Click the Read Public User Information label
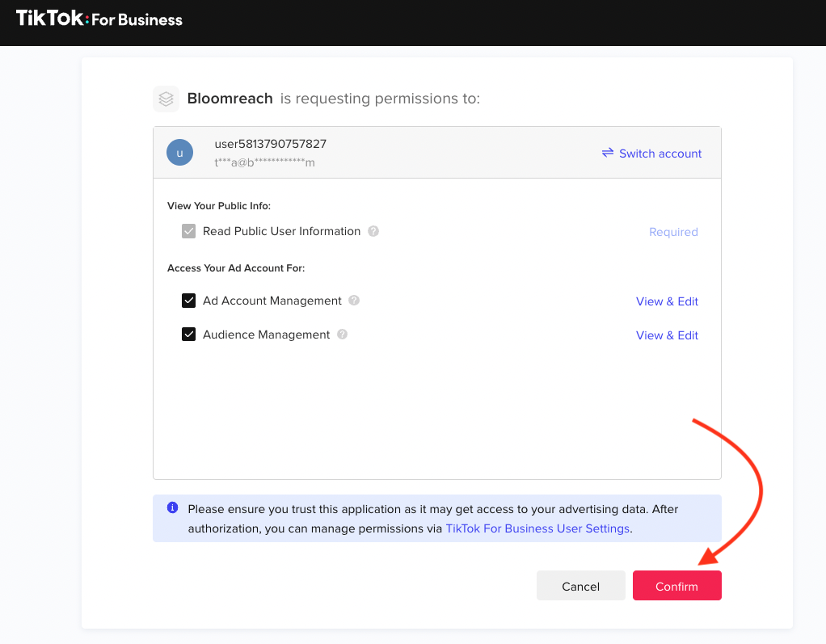The height and width of the screenshot is (644, 826). [281, 231]
